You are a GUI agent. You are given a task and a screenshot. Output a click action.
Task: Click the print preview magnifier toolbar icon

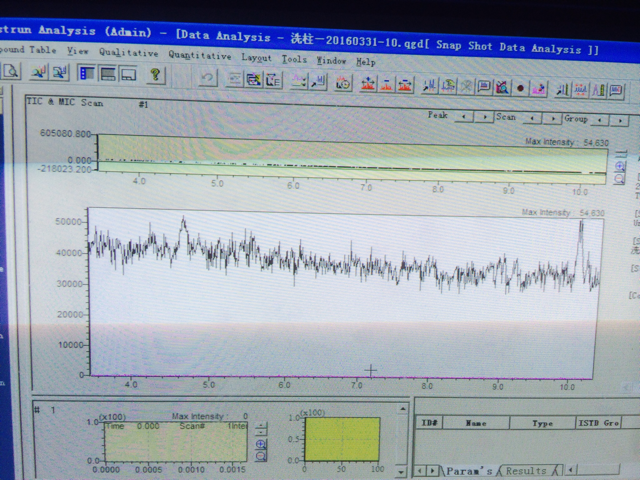[x=11, y=71]
